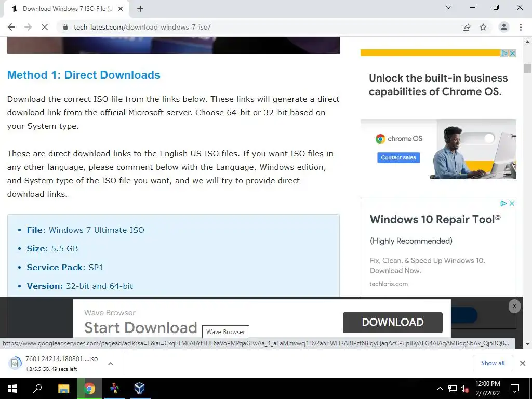The image size is (532, 399).
Task: Open AdChoices info on Chrome OS ad
Action: [504, 54]
